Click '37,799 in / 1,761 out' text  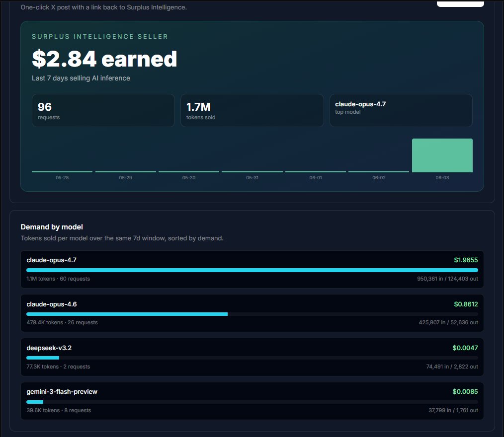click(453, 410)
